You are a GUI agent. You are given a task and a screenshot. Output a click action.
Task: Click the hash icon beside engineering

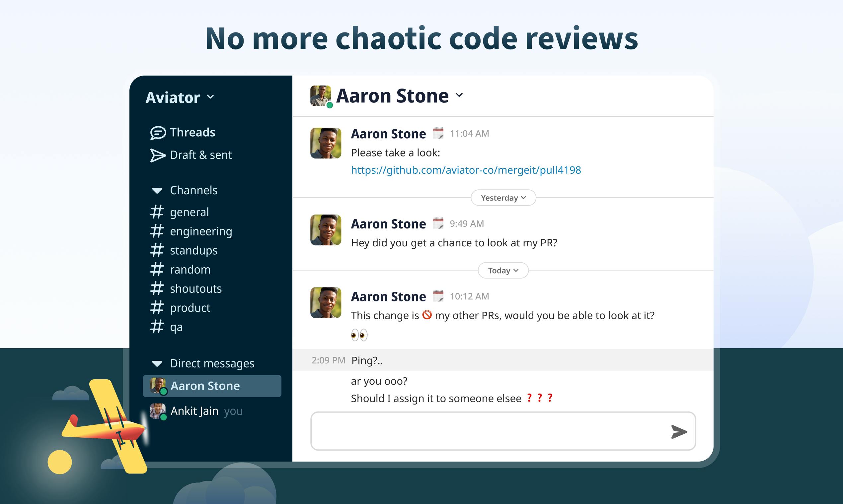[157, 231]
